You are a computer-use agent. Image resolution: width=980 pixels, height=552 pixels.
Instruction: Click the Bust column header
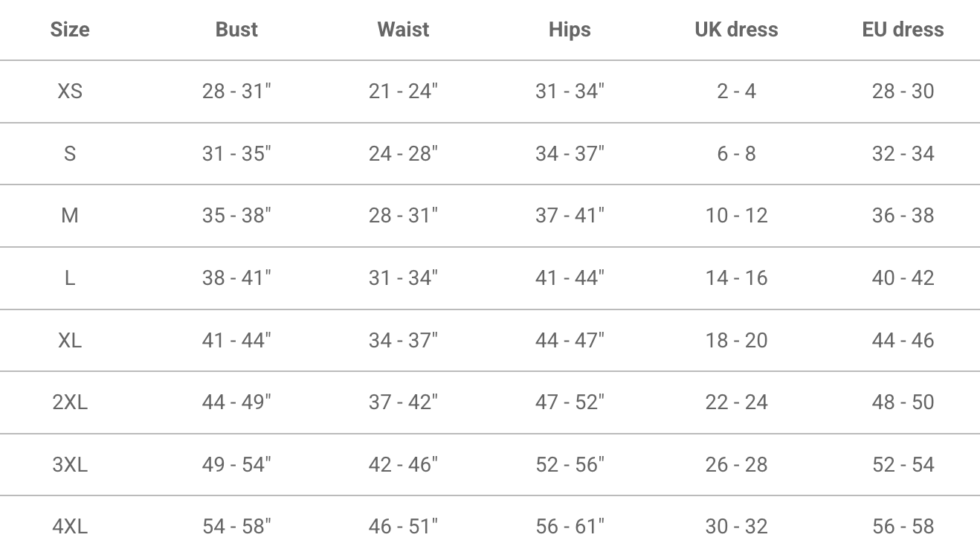236,30
